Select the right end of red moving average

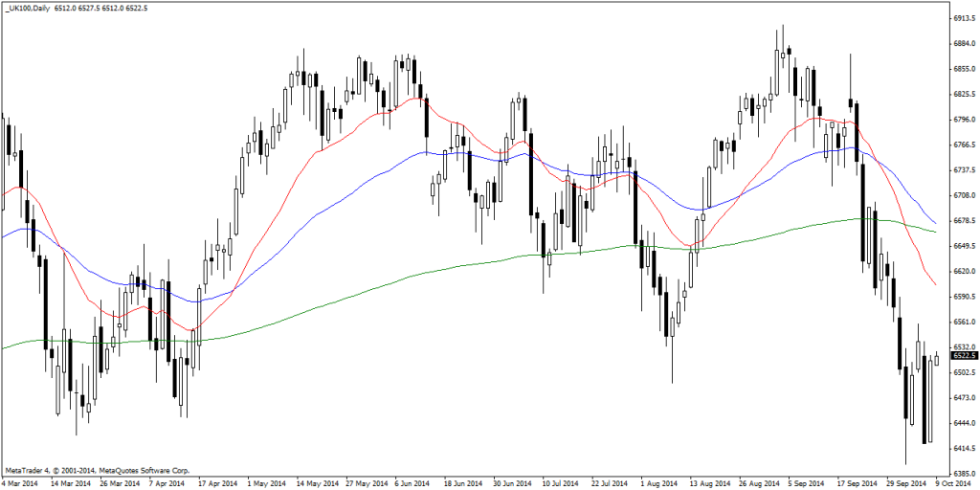pyautogui.click(x=935, y=284)
